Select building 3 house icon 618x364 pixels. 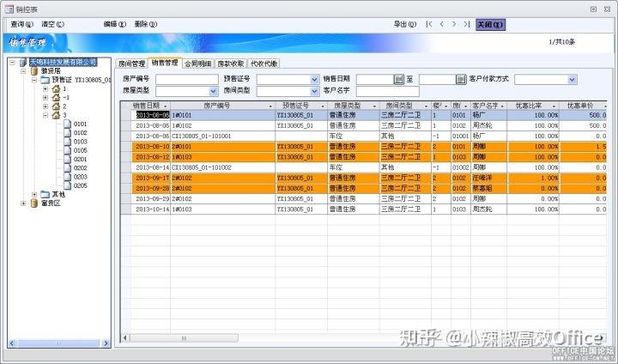pyautogui.click(x=56, y=115)
